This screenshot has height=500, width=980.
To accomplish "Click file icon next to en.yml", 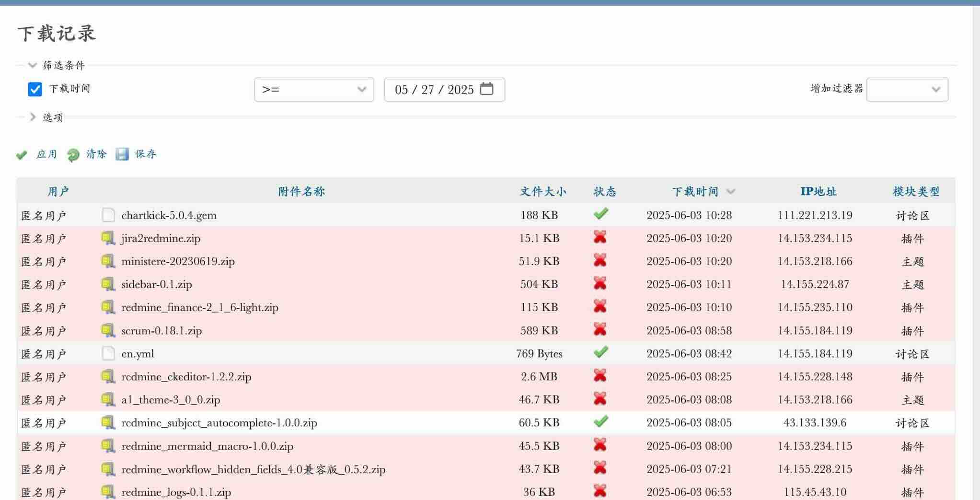I will (108, 353).
